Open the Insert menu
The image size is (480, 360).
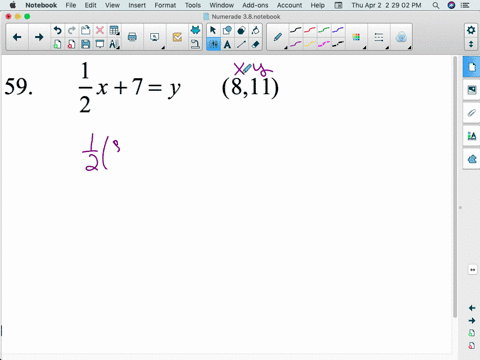137,5
